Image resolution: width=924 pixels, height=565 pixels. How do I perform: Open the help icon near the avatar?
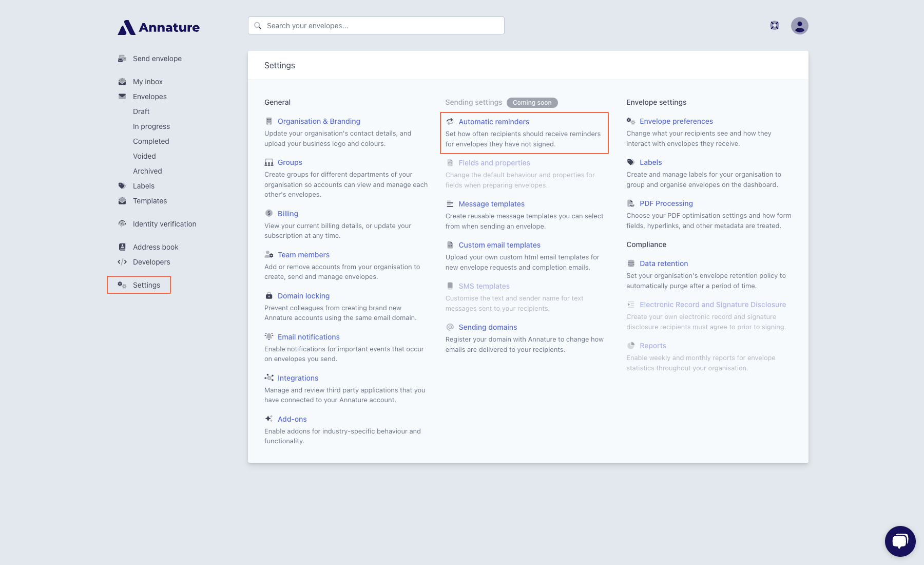(774, 25)
